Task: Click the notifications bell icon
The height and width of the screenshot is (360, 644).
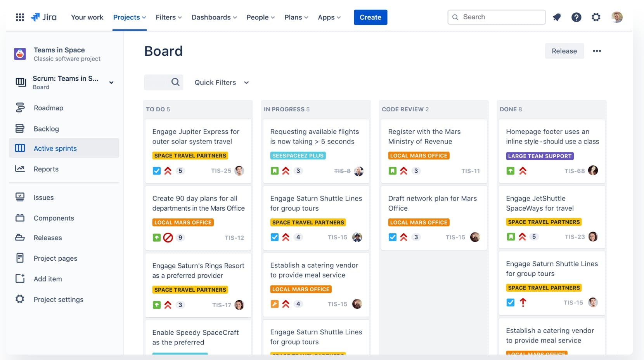Action: pyautogui.click(x=557, y=17)
